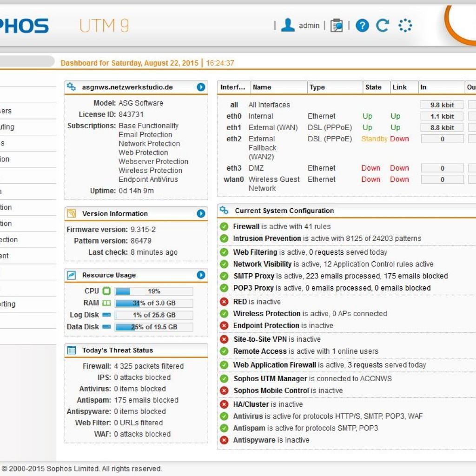The image size is (476, 476).
Task: Click green status icon for Intrusion Prevention
Action: [224, 238]
